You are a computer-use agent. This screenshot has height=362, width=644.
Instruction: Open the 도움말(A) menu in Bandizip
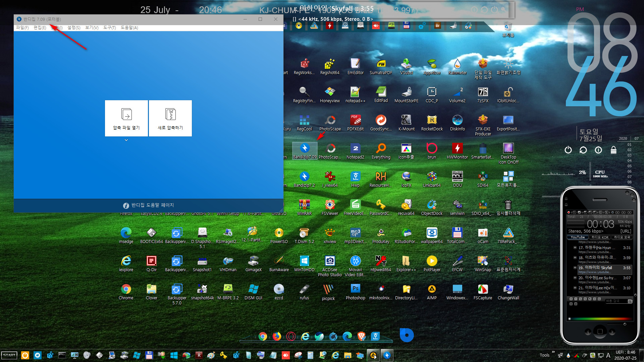129,28
